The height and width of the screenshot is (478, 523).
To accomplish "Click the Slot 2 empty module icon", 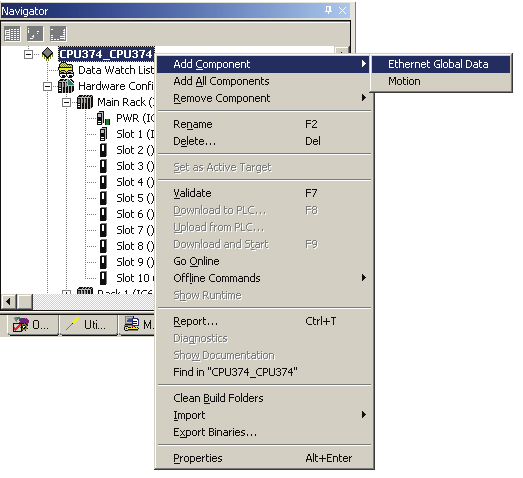I will [103, 150].
